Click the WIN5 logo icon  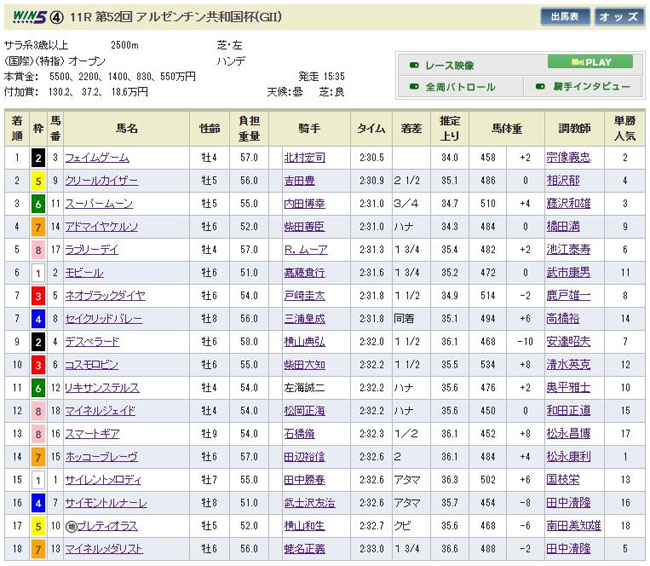(x=26, y=18)
